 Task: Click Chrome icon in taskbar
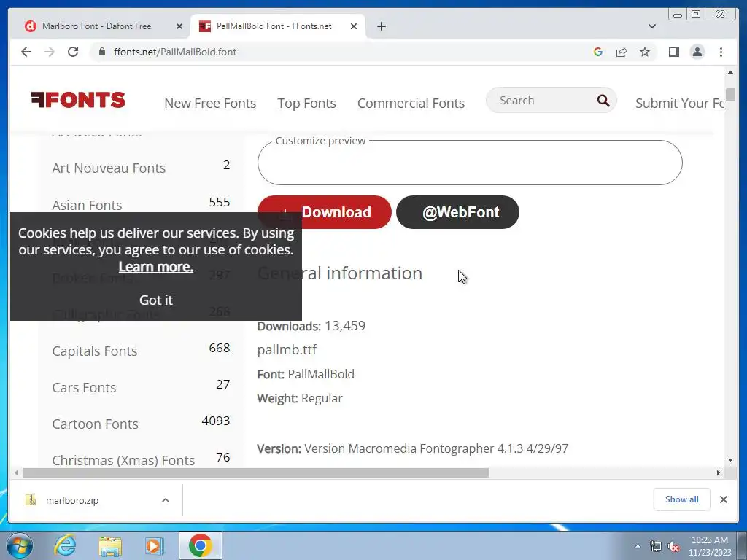click(200, 545)
